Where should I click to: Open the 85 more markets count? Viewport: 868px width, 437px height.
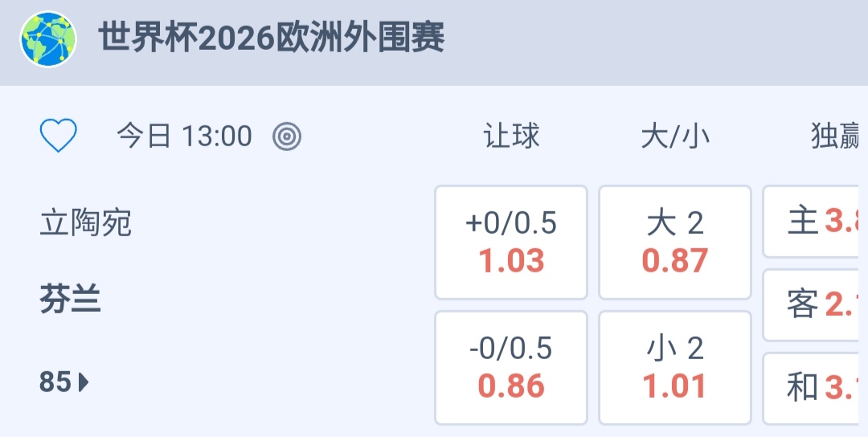[56, 382]
